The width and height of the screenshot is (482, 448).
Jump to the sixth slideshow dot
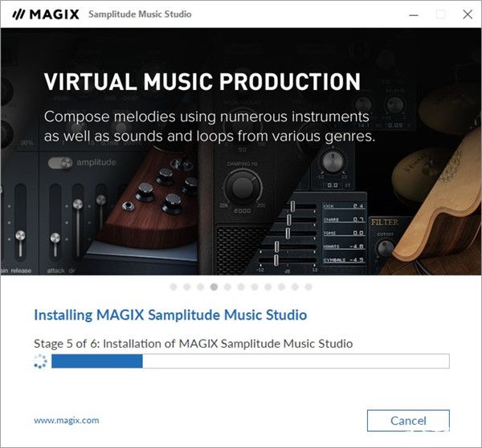point(241,287)
